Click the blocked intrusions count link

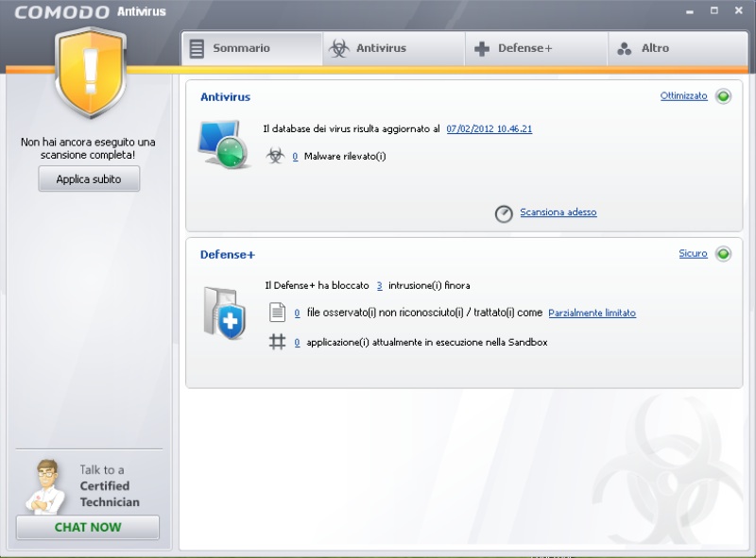pos(379,285)
